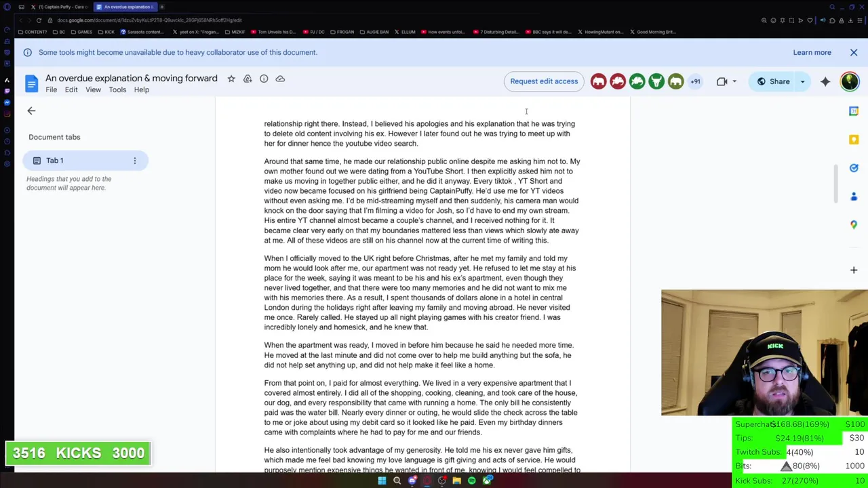The width and height of the screenshot is (868, 488).
Task: Open the File menu
Action: (x=51, y=89)
